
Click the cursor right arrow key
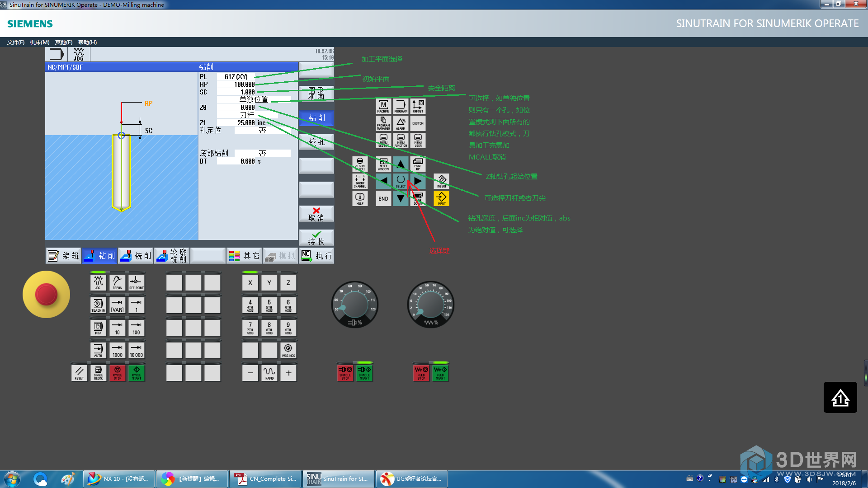418,181
